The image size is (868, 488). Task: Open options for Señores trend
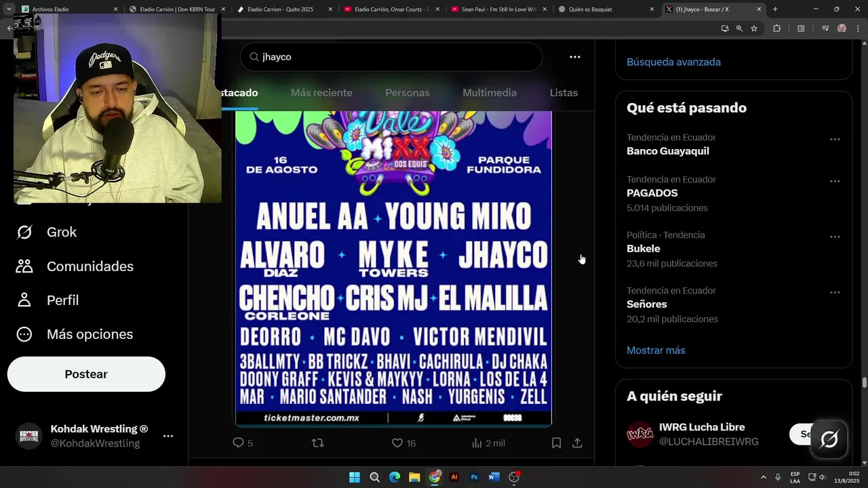coord(835,292)
